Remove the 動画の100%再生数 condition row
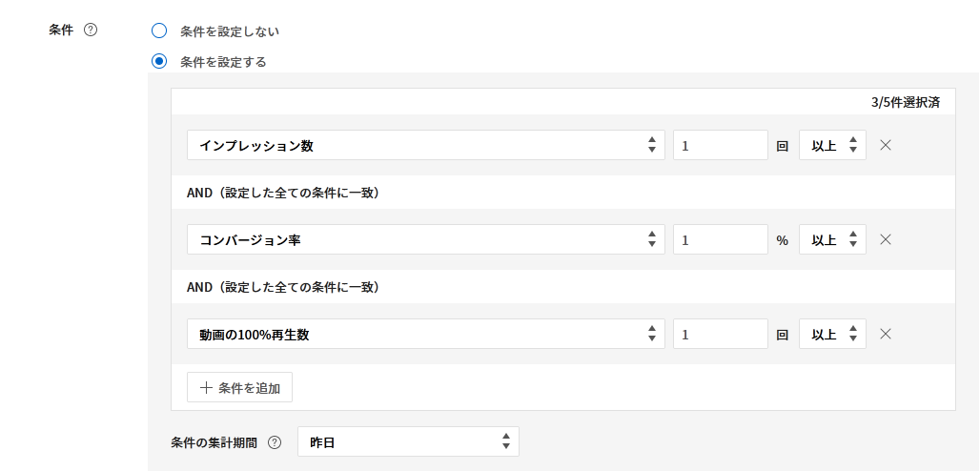Viewport: 980px width, 471px height. click(x=885, y=334)
